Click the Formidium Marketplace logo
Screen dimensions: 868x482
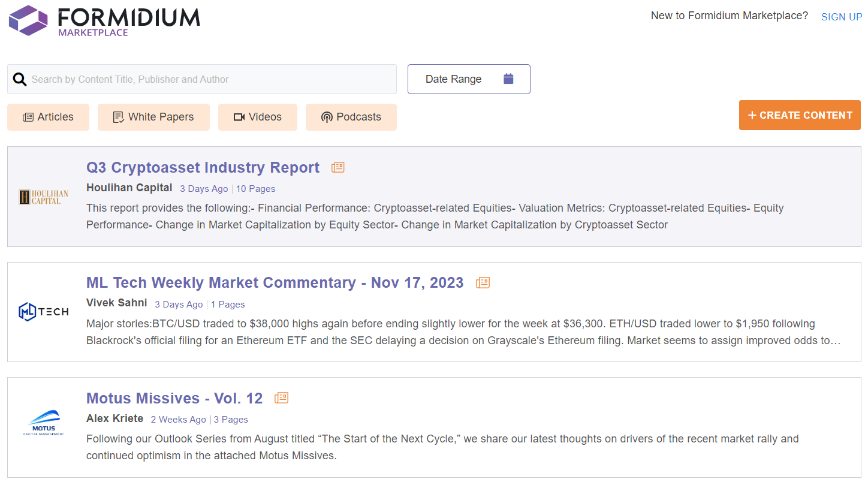click(104, 20)
